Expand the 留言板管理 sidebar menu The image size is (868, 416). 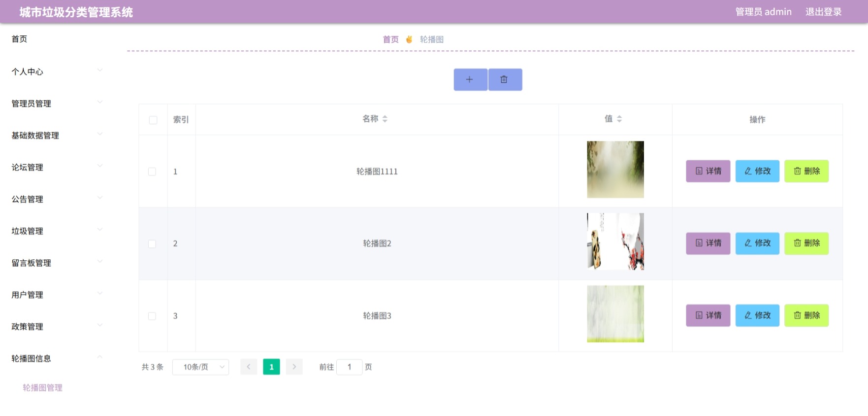[x=57, y=263]
